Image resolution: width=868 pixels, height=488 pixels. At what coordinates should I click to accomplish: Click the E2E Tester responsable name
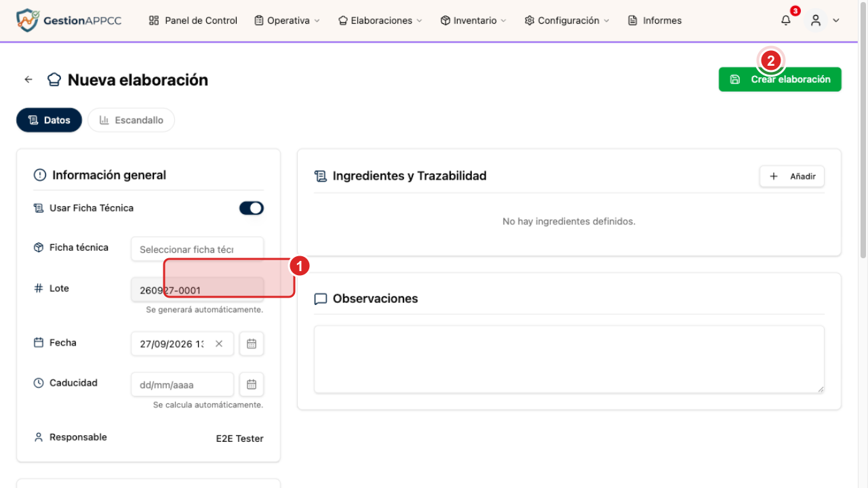[240, 439]
